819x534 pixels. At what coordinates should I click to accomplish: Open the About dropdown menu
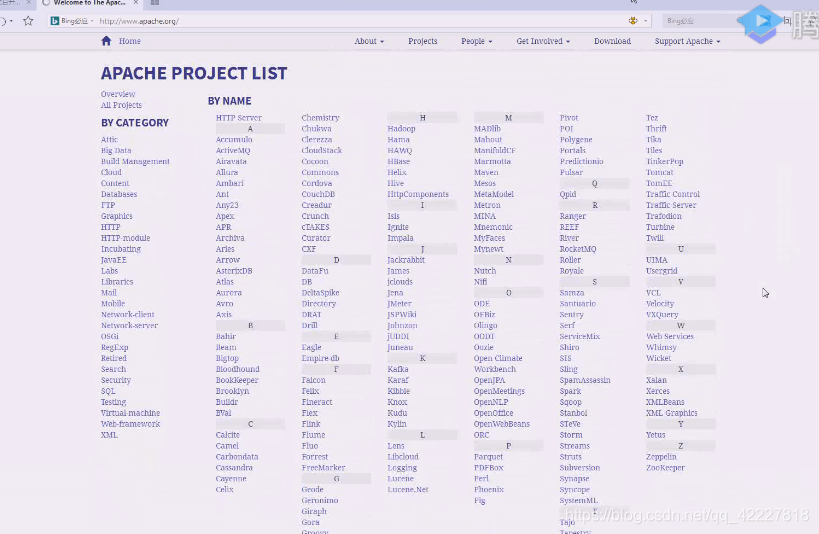tap(369, 41)
